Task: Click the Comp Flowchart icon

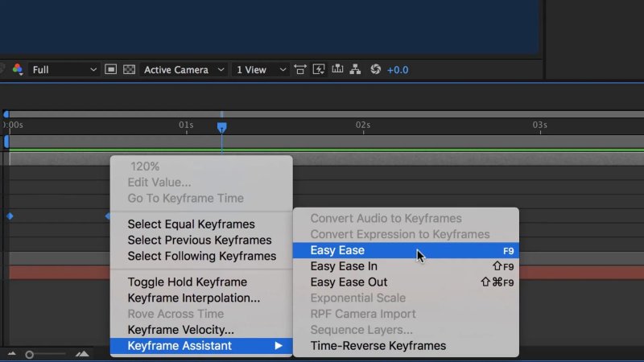Action: tap(355, 69)
